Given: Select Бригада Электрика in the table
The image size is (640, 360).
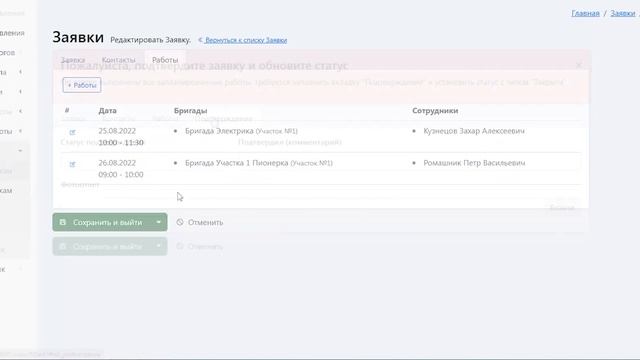Looking at the screenshot, I should pos(219,131).
